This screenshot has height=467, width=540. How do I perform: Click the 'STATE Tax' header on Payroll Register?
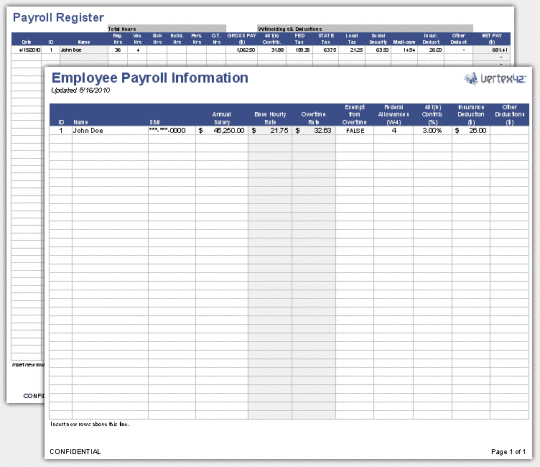(x=326, y=39)
